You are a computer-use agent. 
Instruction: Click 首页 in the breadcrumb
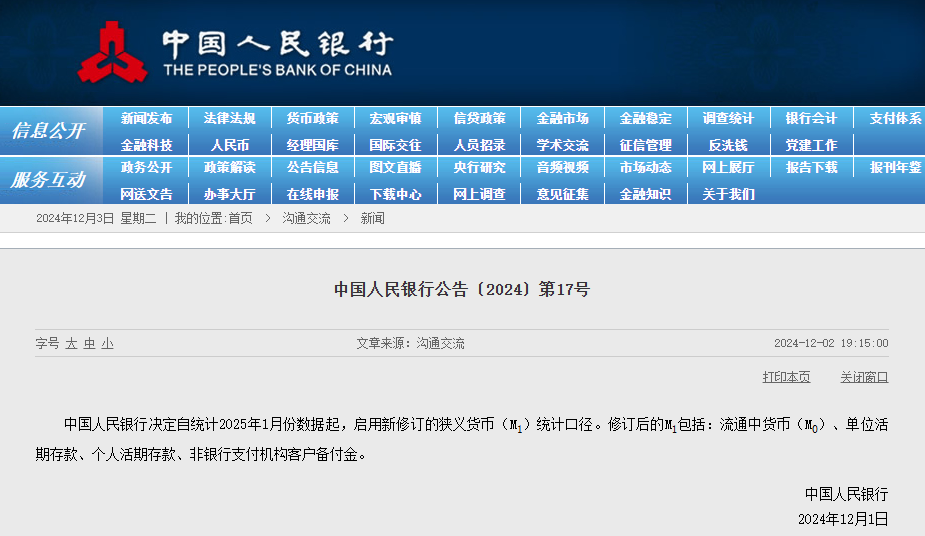(x=240, y=218)
